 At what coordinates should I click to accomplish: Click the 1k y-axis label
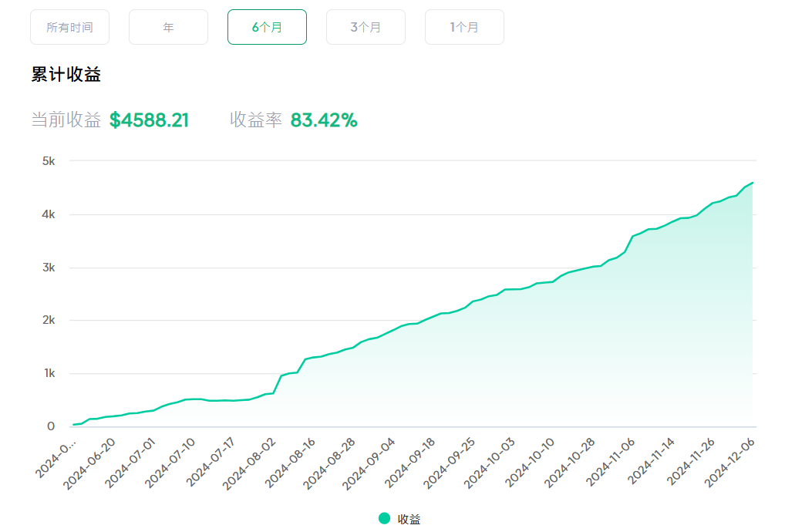49,373
